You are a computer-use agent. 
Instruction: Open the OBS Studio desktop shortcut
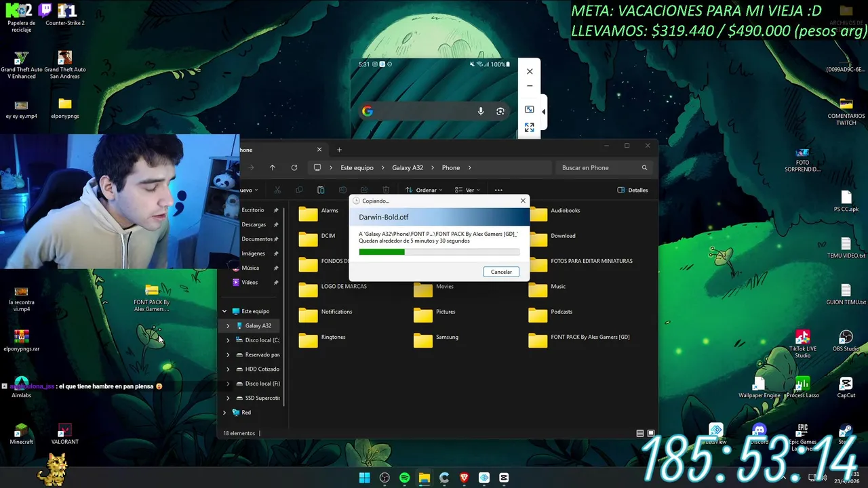[846, 341]
